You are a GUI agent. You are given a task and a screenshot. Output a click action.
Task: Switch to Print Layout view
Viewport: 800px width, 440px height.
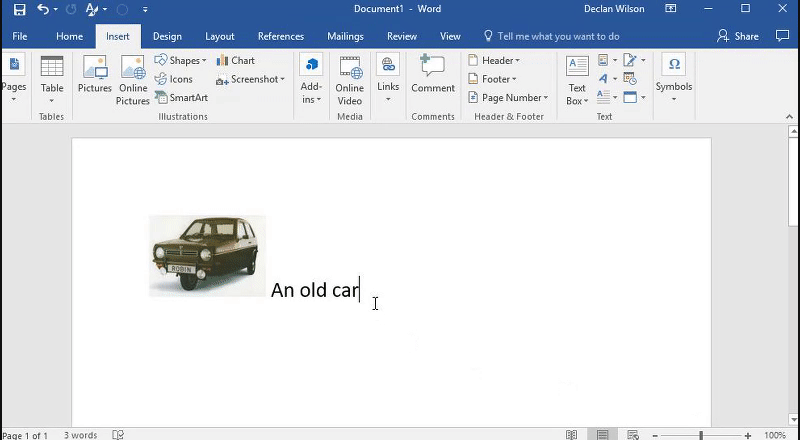pos(603,435)
